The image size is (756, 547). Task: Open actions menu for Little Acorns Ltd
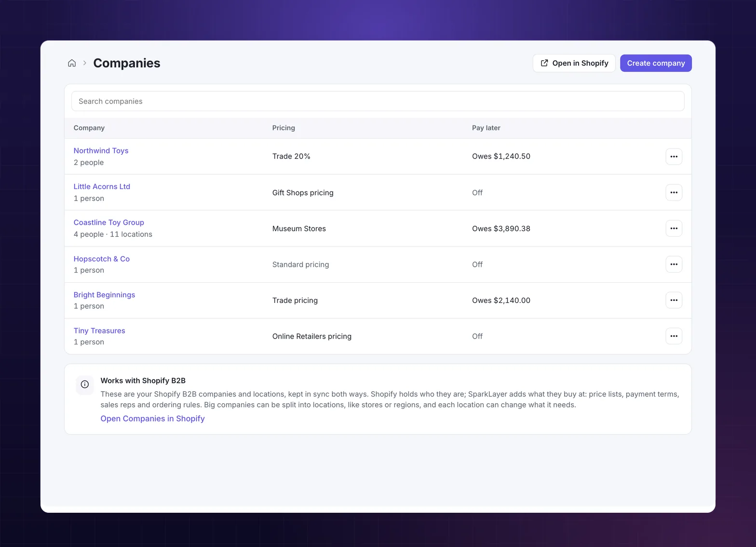[674, 192]
